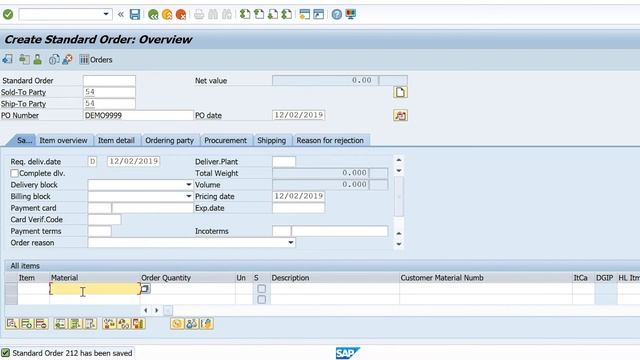The height and width of the screenshot is (360, 640).
Task: Click magnifier Item Details icon below table
Action: coord(11,324)
